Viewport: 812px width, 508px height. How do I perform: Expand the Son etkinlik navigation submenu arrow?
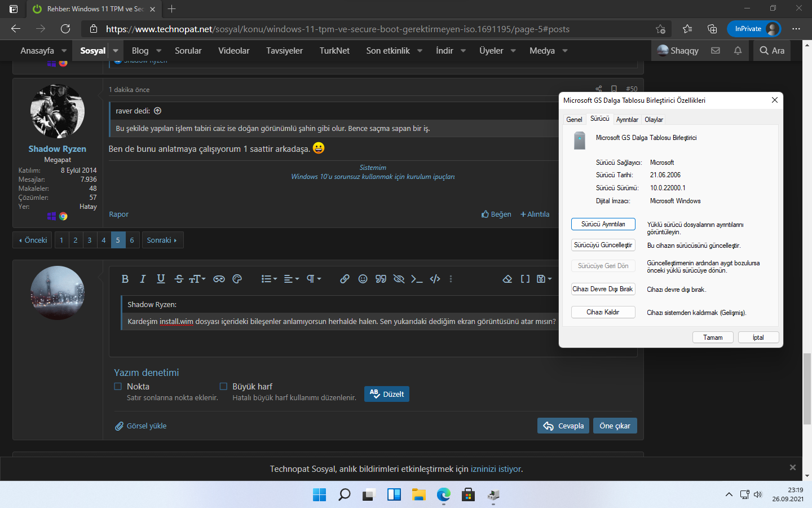[420, 51]
